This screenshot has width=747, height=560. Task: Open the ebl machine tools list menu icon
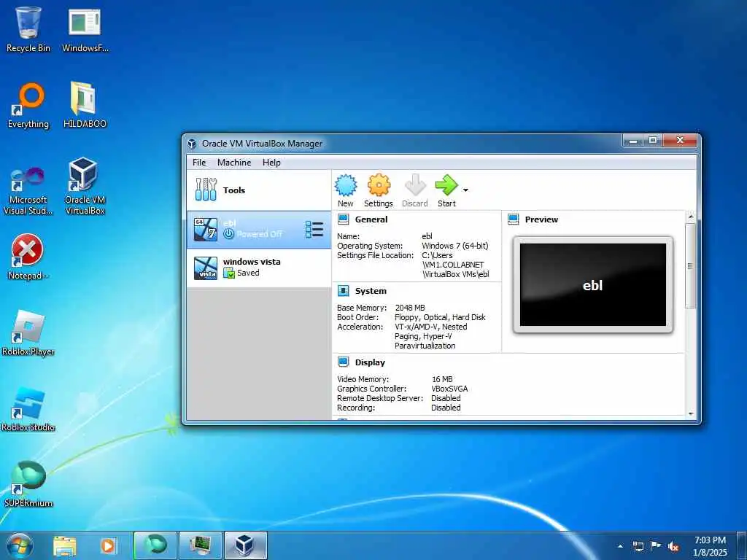click(314, 229)
